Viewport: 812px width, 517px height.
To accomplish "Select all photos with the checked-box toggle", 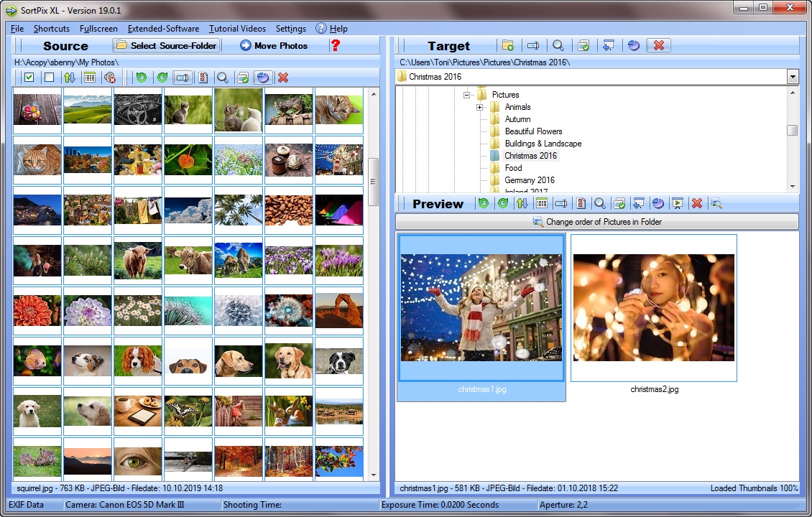I will 29,78.
